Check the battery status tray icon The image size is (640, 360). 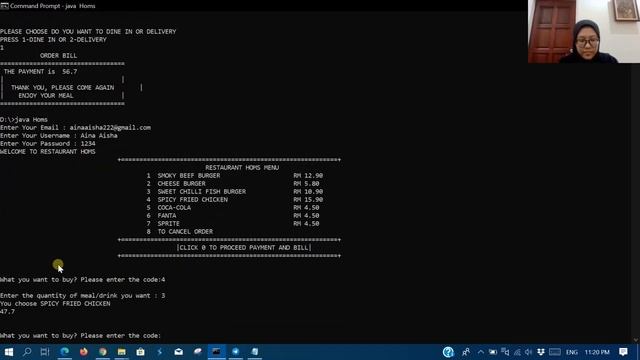493,352
